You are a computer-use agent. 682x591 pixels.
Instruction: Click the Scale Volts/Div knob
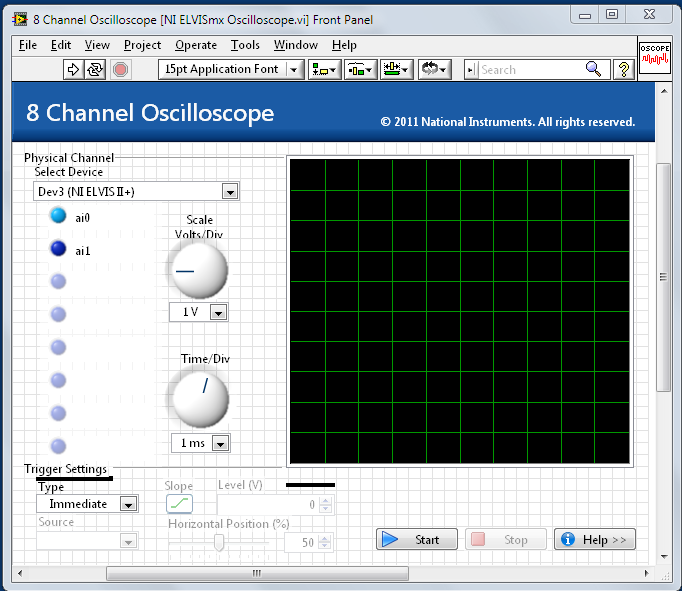click(x=198, y=270)
